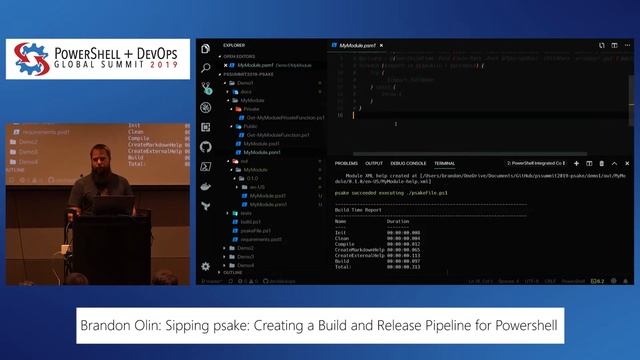This screenshot has width=640, height=360.
Task: Switch to the OUTPUT panel tab
Action: 374,163
